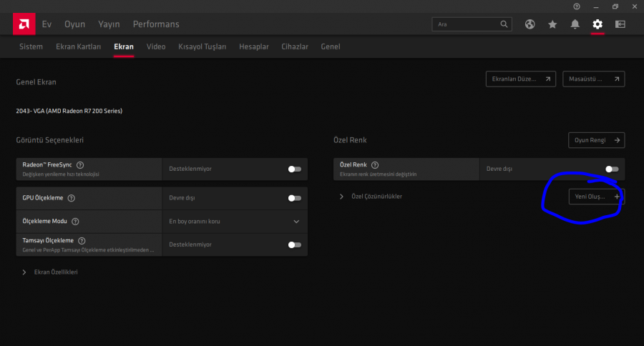The image size is (644, 346).
Task: Open Ölçekleme Modu dropdown
Action: click(x=296, y=222)
